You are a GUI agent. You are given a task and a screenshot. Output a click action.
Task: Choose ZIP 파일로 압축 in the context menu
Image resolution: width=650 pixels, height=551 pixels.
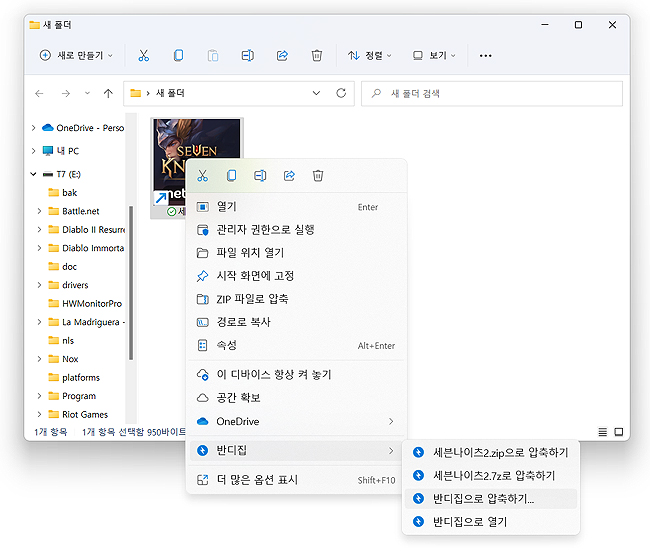click(x=296, y=299)
